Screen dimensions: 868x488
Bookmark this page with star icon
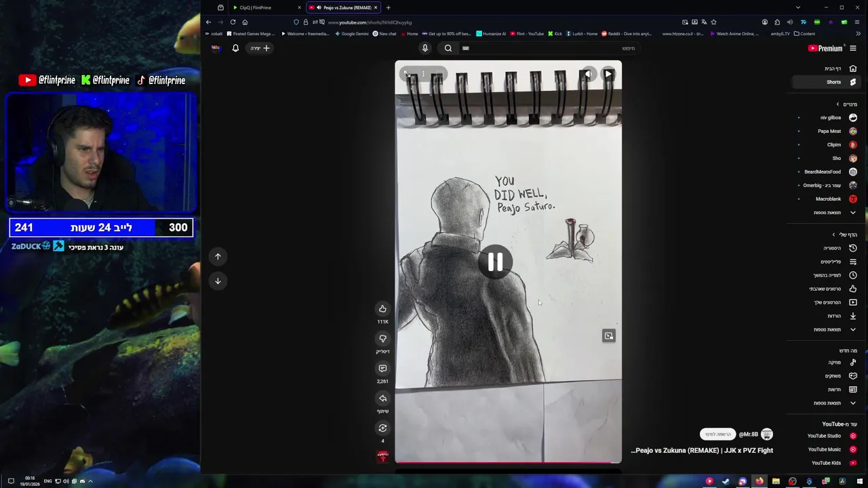[713, 22]
